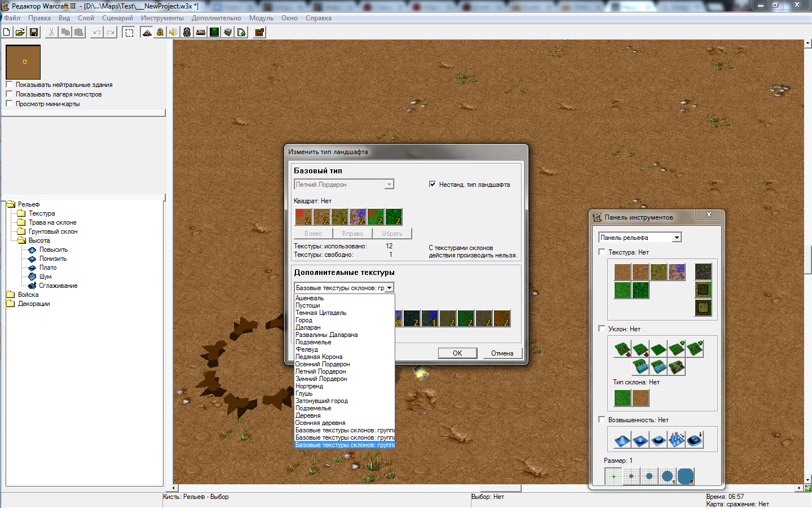Image resolution: width=812 pixels, height=508 pixels.
Task: Select the raise height hill tool
Action: [623, 439]
